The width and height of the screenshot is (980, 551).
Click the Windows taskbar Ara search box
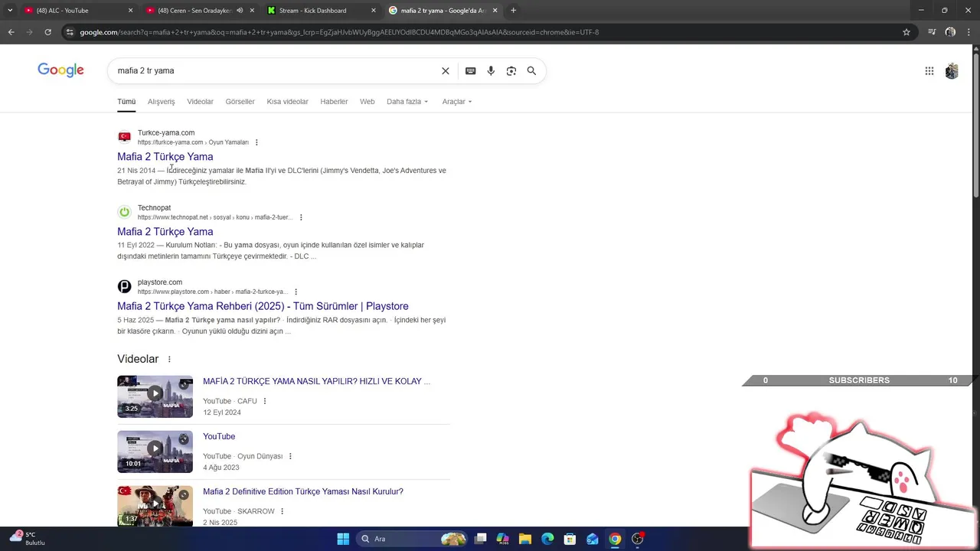click(x=412, y=539)
